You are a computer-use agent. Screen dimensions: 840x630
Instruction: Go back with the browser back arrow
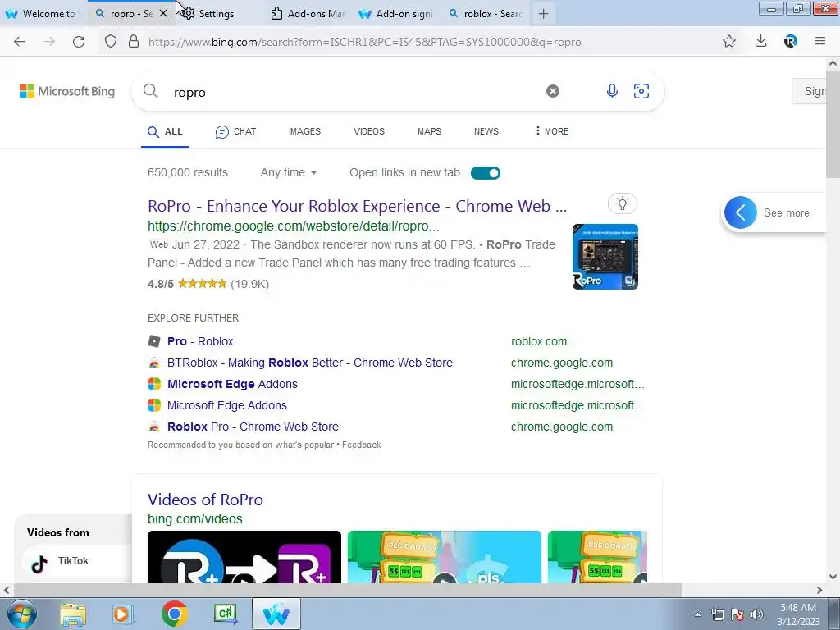(x=20, y=42)
